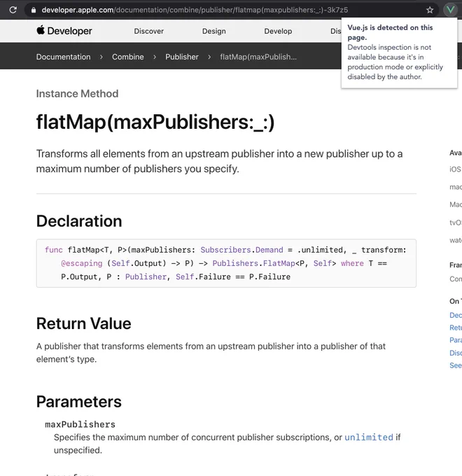Click the where keyword in the declaration
462x476 pixels.
(x=352, y=263)
